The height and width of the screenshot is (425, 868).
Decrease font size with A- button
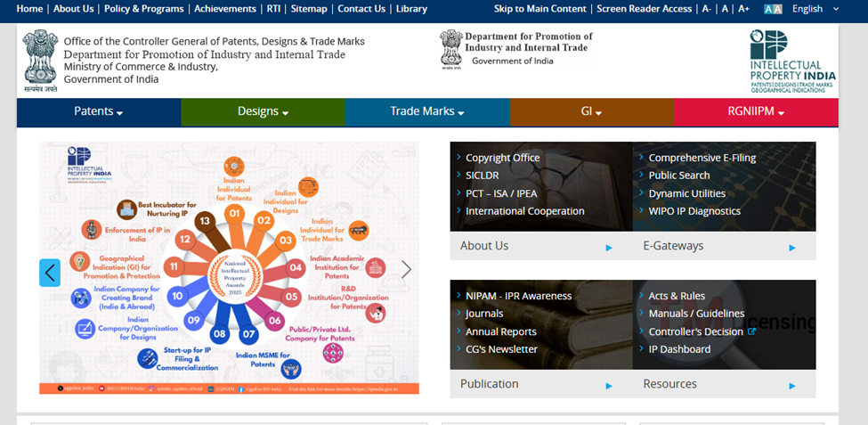pos(706,9)
